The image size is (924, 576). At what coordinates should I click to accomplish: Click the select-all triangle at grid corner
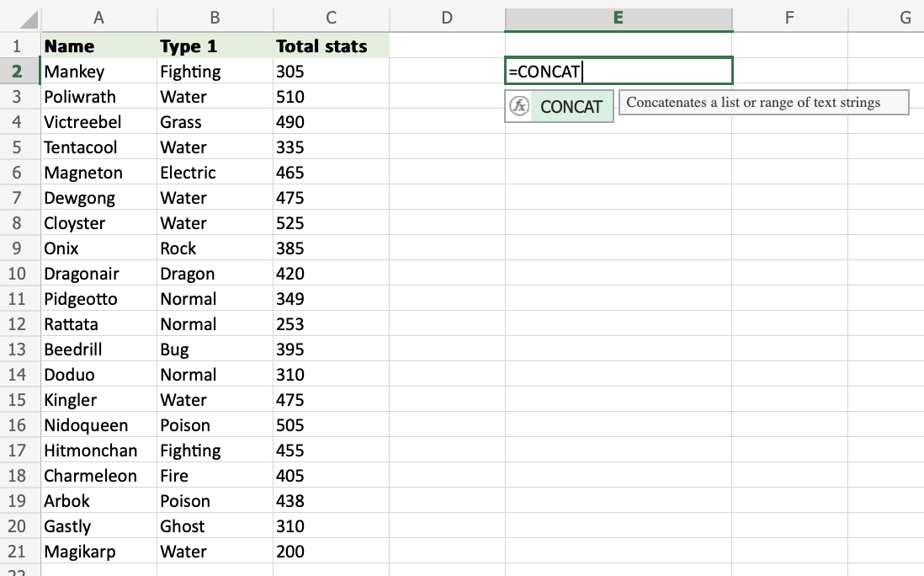coord(27,19)
